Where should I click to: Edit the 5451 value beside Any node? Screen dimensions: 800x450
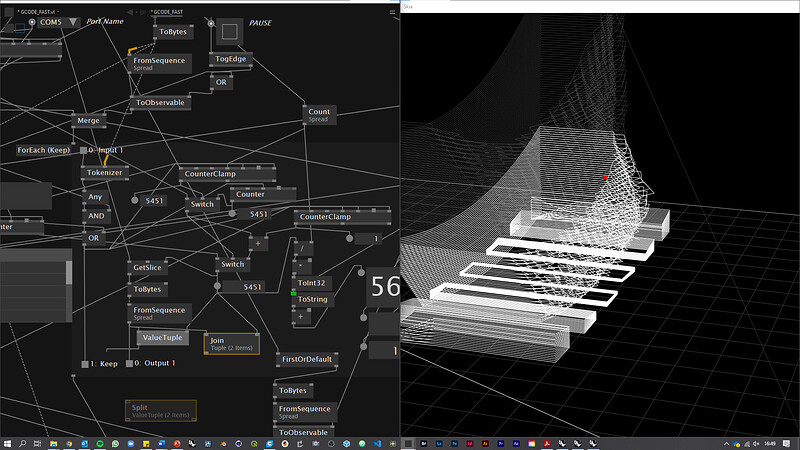(x=154, y=201)
